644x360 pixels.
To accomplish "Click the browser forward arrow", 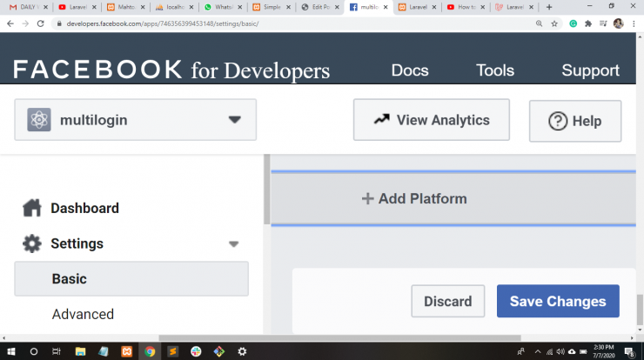I will pyautogui.click(x=25, y=23).
